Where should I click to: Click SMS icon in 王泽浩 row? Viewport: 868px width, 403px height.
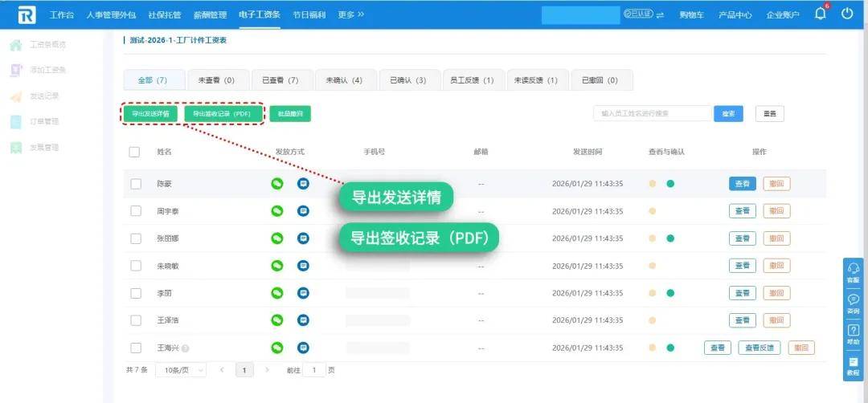303,320
